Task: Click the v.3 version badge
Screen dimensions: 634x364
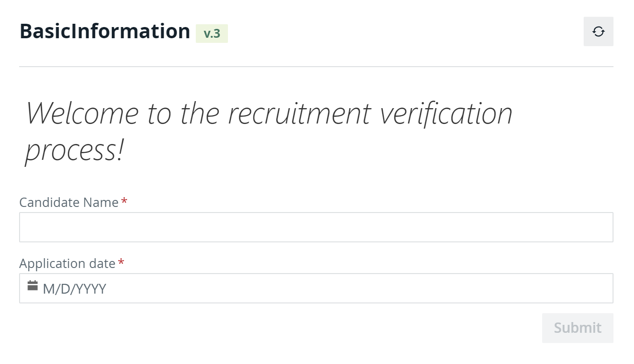Action: (212, 34)
